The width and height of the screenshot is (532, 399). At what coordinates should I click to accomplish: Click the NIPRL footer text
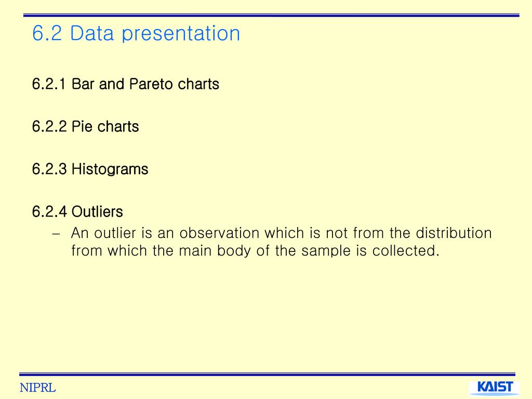[x=37, y=388]
